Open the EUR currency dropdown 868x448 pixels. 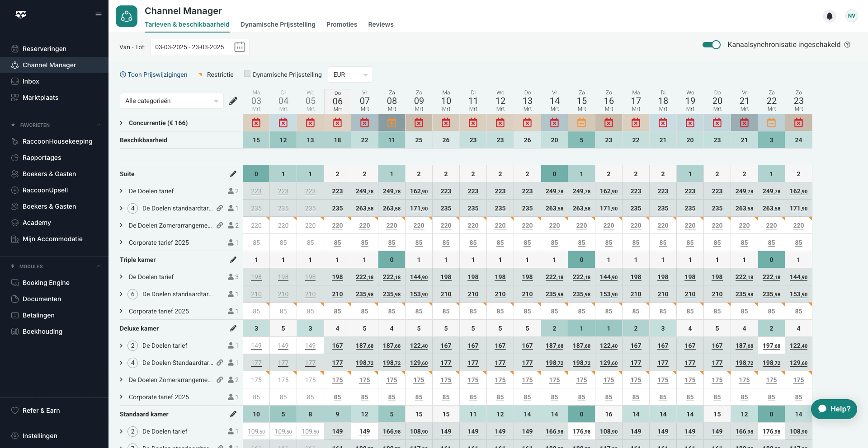point(350,75)
